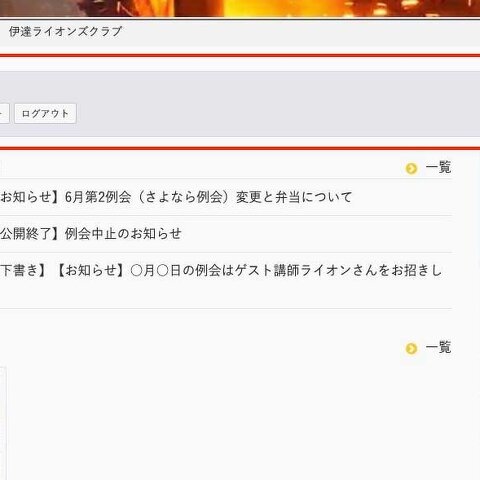Click the 変更と弁当について text in the first notice
The height and width of the screenshot is (480, 480).
[294, 197]
